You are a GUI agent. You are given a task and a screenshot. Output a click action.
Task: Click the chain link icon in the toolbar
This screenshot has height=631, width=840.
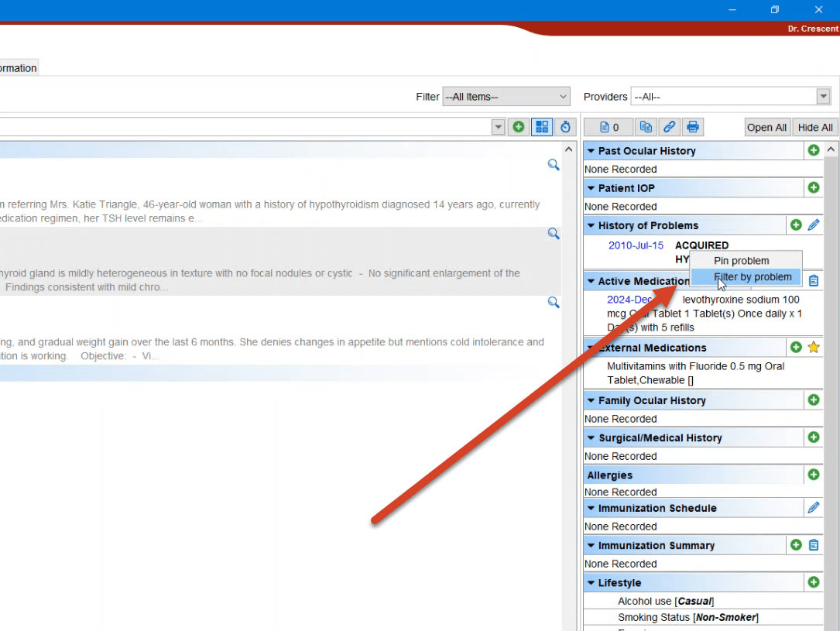(x=669, y=127)
